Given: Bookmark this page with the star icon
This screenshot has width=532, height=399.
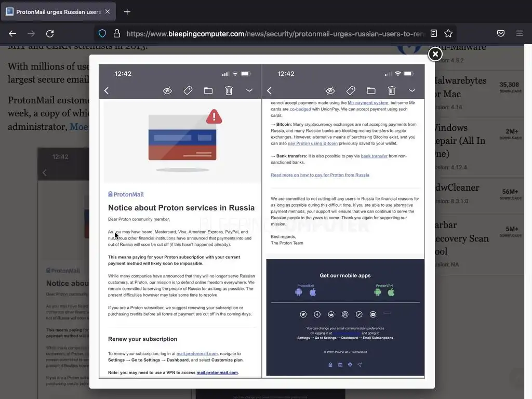Looking at the screenshot, I should [448, 33].
